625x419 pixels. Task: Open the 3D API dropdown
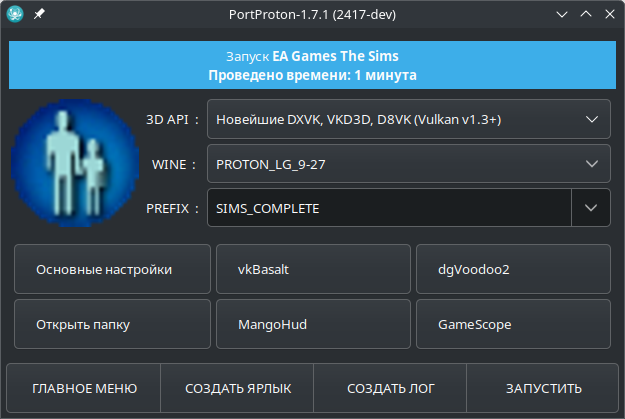point(409,119)
